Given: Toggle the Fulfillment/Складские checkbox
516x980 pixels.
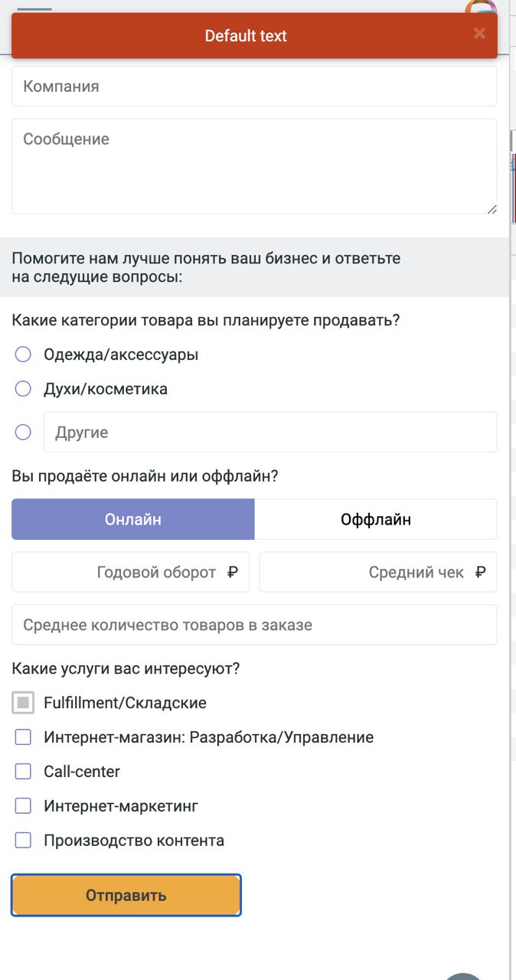Looking at the screenshot, I should click(x=23, y=703).
